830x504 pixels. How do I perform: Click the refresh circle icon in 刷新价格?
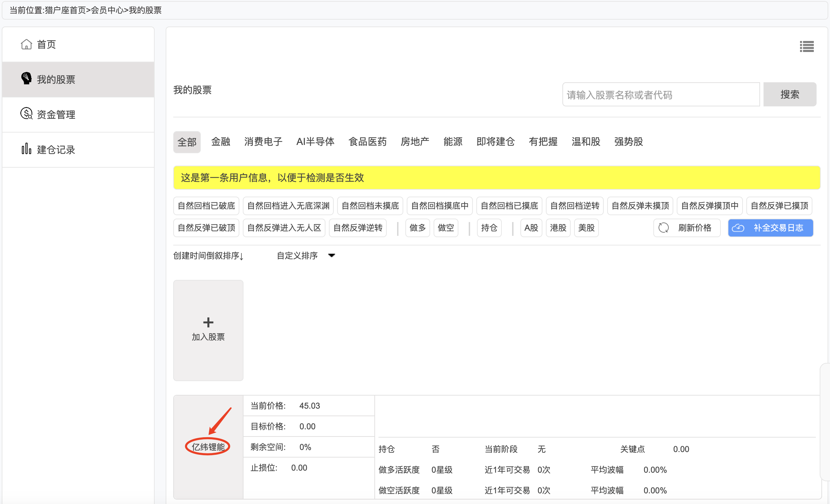point(664,228)
